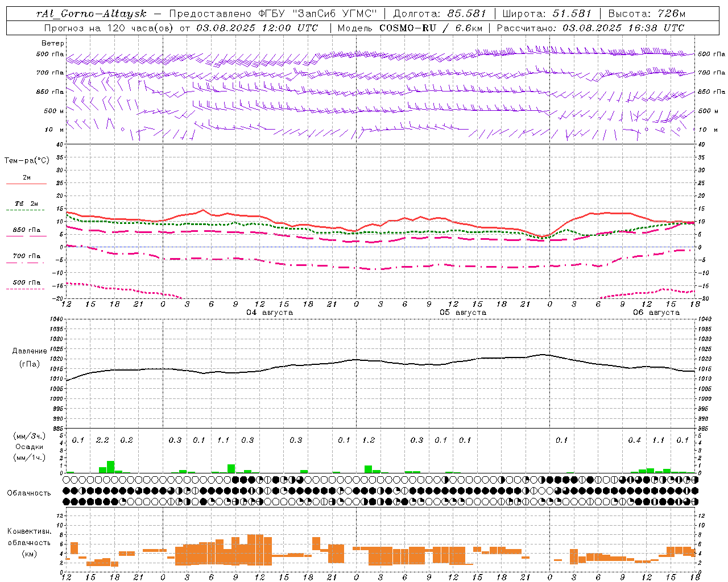Click the 850 гПа temperature legend entry
Viewport: 728px width, 582px height.
(26, 232)
